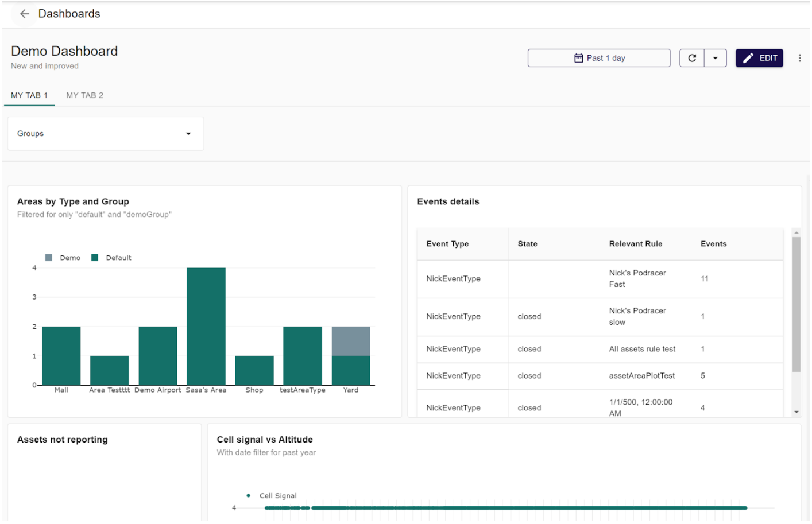Click the gray Demo segment of Yard bar
This screenshot has width=812, height=524.
pyautogui.click(x=350, y=341)
